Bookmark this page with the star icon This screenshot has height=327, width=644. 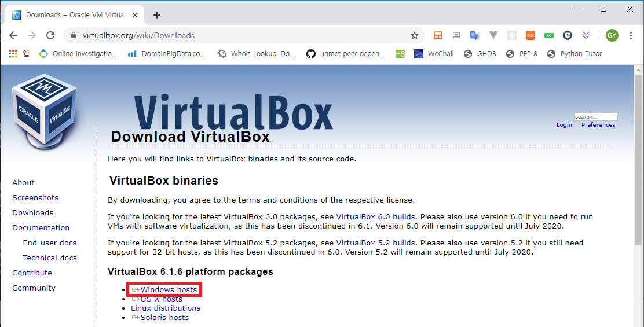[x=415, y=35]
